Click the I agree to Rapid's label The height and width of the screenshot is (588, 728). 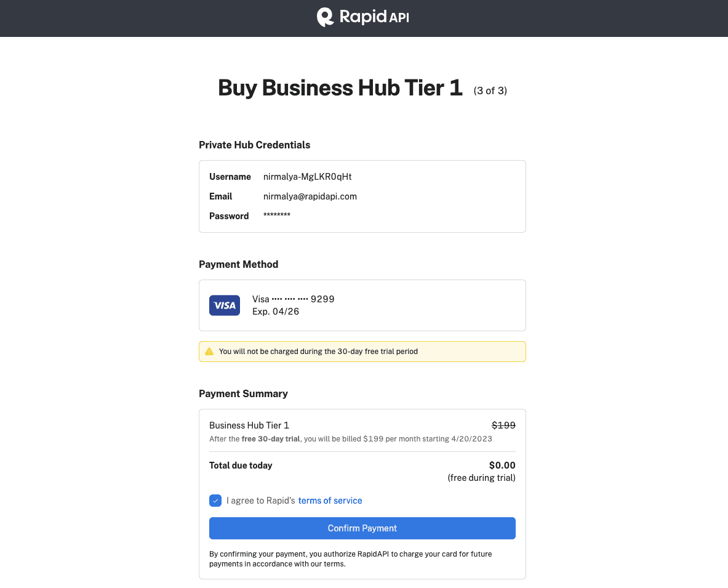(x=260, y=501)
